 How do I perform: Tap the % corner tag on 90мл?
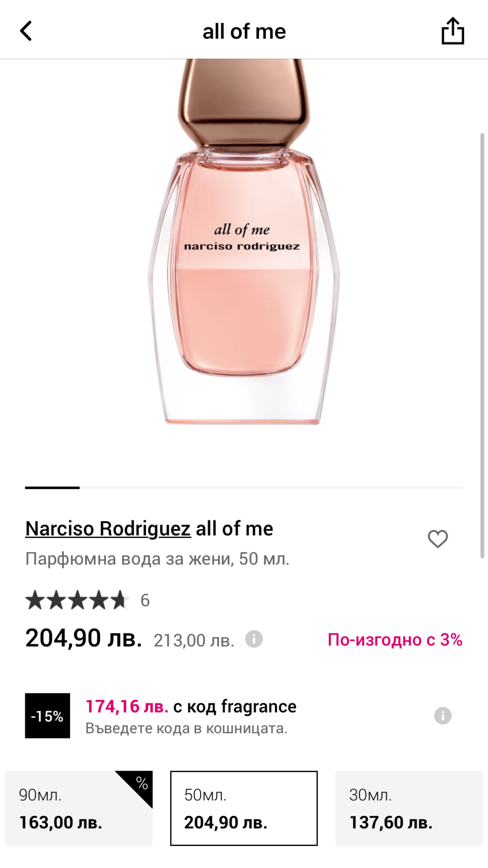(x=141, y=783)
